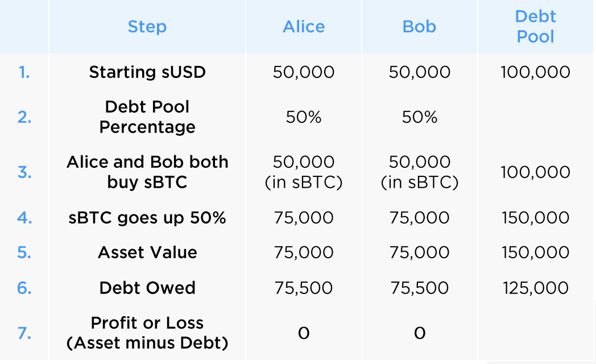Click the Step column header
Image resolution: width=596 pixels, height=364 pixels.
point(147,27)
